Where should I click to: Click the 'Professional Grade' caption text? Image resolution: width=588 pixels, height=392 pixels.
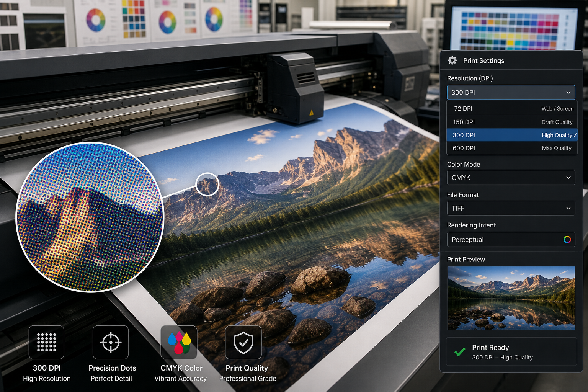(x=247, y=378)
